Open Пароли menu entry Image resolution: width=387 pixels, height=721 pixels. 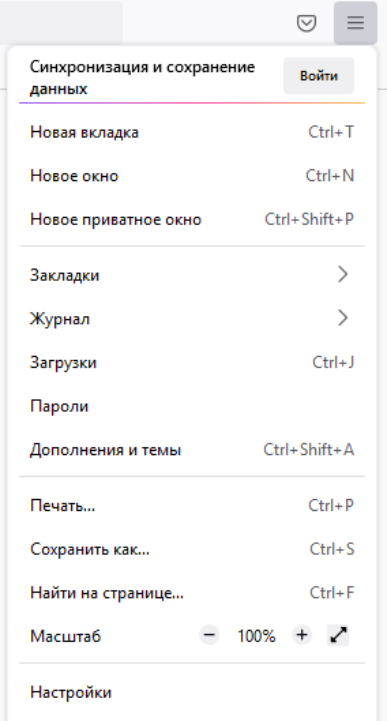pos(192,406)
